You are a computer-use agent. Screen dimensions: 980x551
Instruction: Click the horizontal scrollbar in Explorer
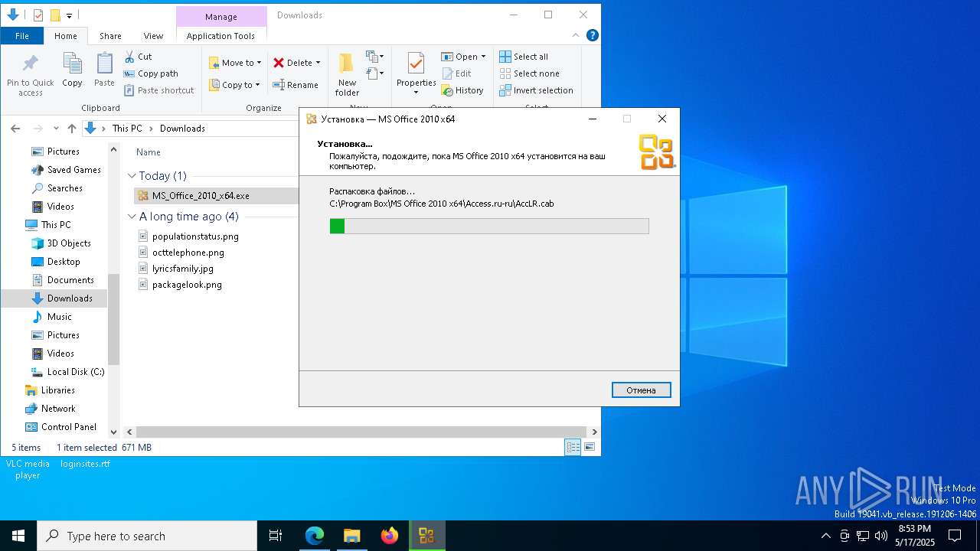[x=361, y=432]
